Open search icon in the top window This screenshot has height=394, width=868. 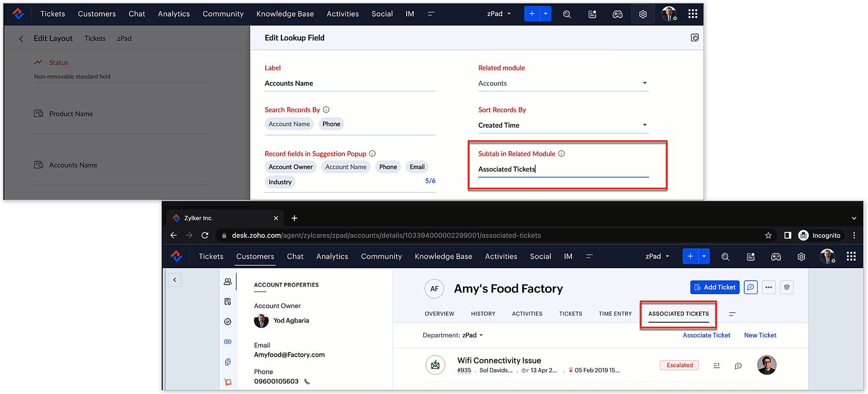coord(567,14)
